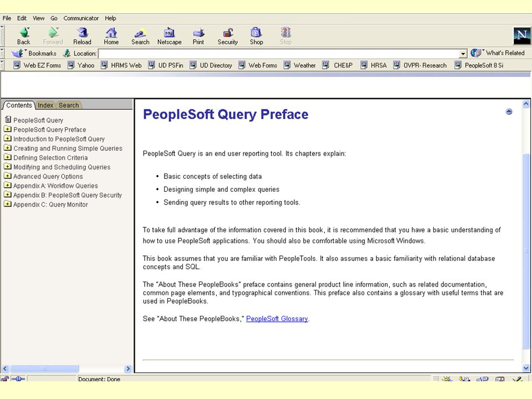532x399 pixels.
Task: Click the status bar online connection icon
Action: point(18,378)
